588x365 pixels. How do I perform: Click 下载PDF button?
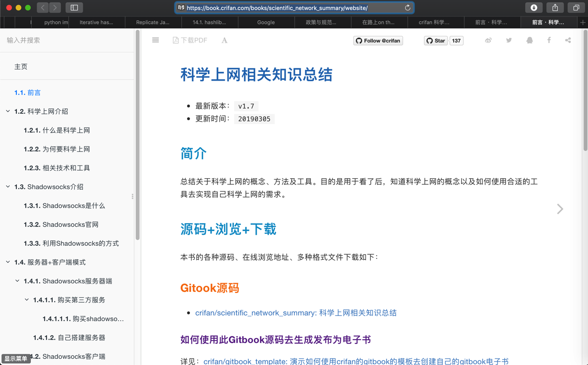pos(190,41)
